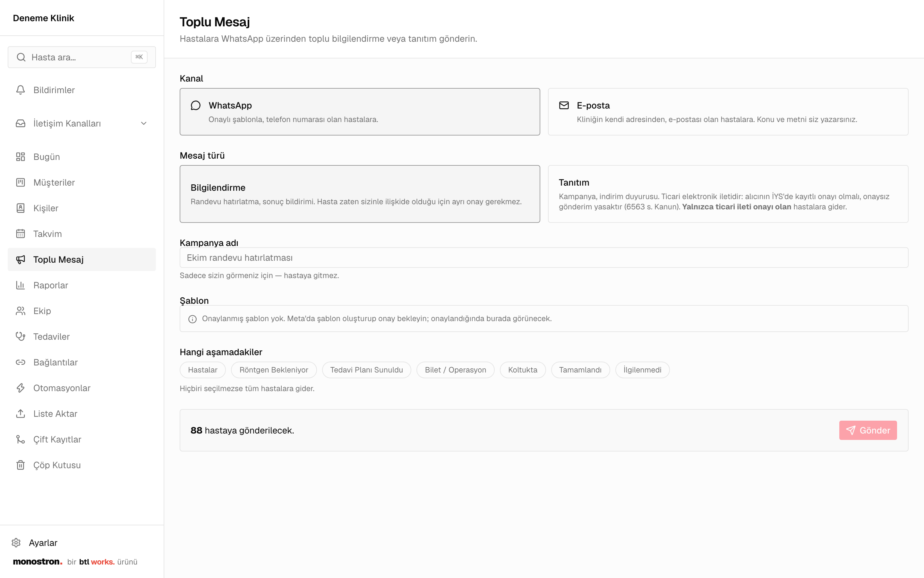Screen dimensions: 924x578
Task: Choose Tanıtım message type
Action: coord(728,194)
